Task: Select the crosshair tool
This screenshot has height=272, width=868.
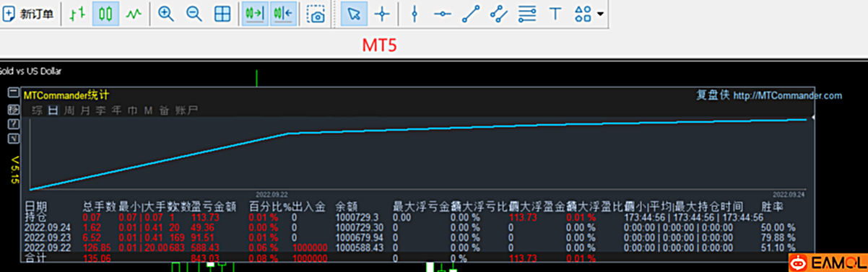Action: point(383,14)
